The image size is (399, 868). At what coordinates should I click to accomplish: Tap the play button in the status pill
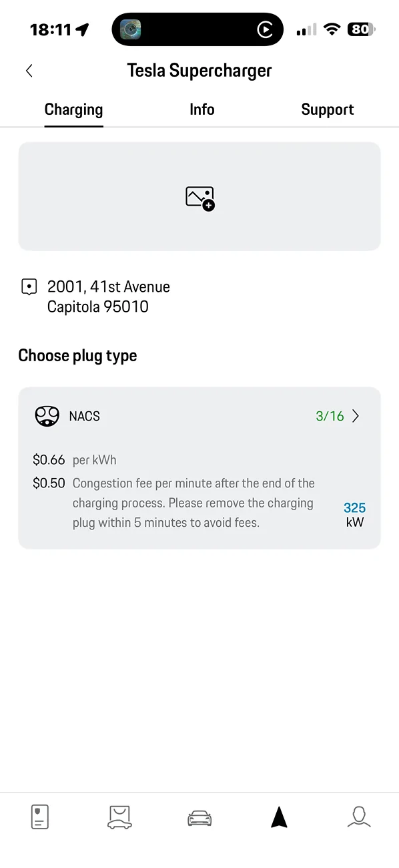click(x=266, y=30)
